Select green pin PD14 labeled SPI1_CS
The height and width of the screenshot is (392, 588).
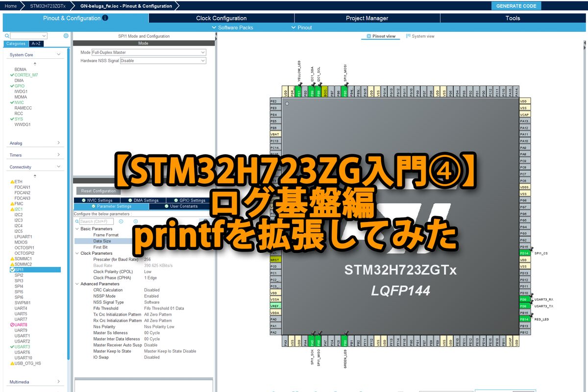[x=524, y=253]
